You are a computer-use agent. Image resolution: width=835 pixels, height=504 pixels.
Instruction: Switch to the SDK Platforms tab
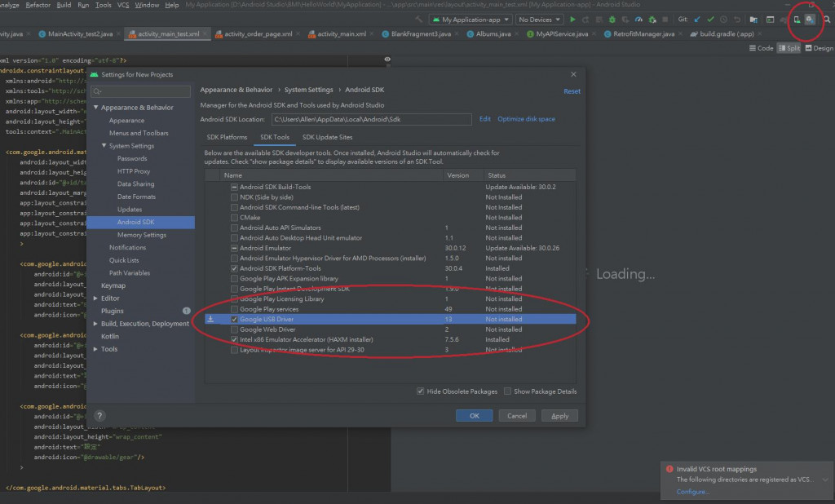click(227, 137)
